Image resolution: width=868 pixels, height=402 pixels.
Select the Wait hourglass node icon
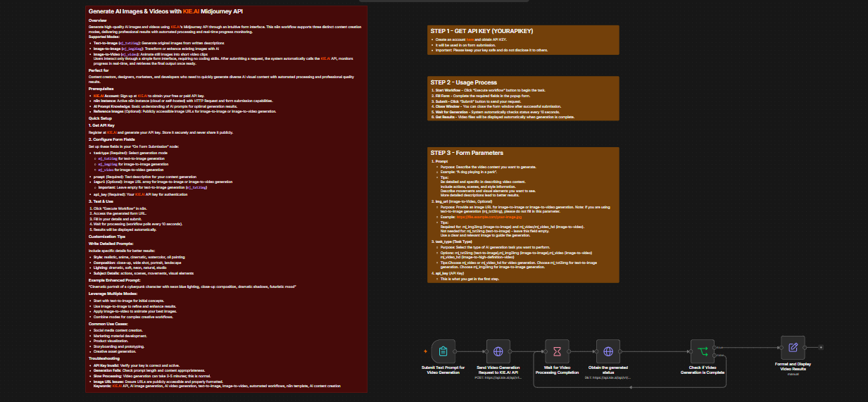click(557, 351)
